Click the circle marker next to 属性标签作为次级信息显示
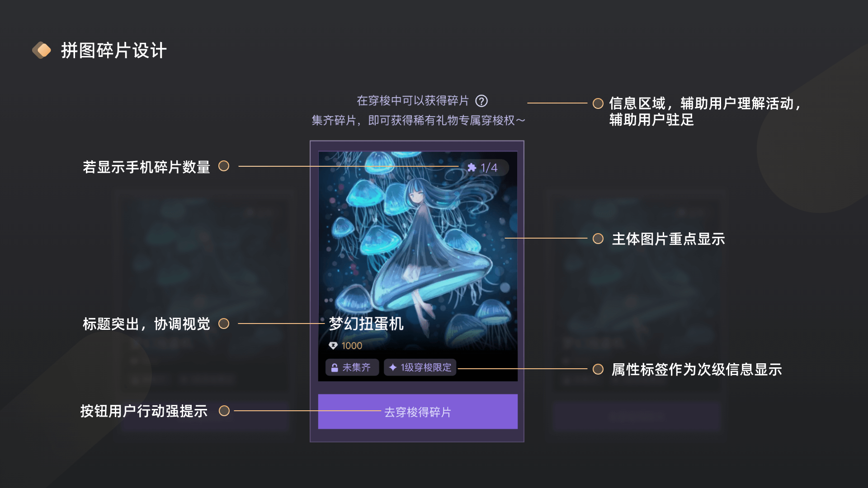Viewport: 868px width, 488px height. pos(598,369)
